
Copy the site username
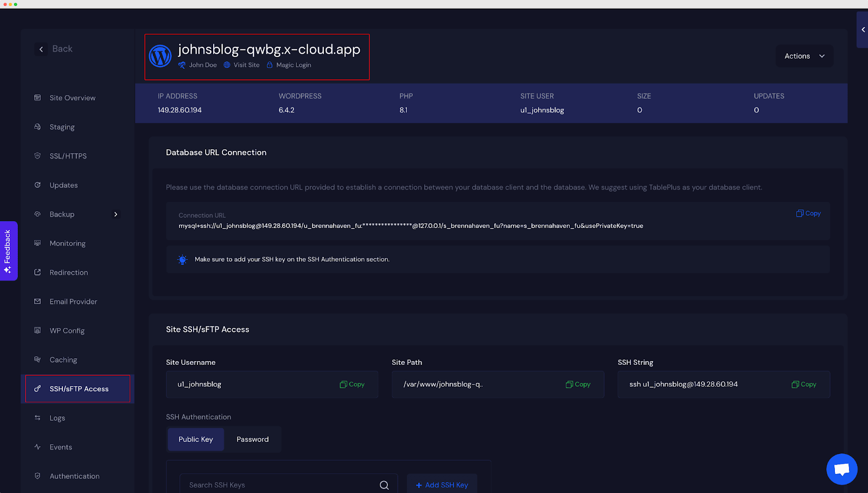click(x=352, y=384)
